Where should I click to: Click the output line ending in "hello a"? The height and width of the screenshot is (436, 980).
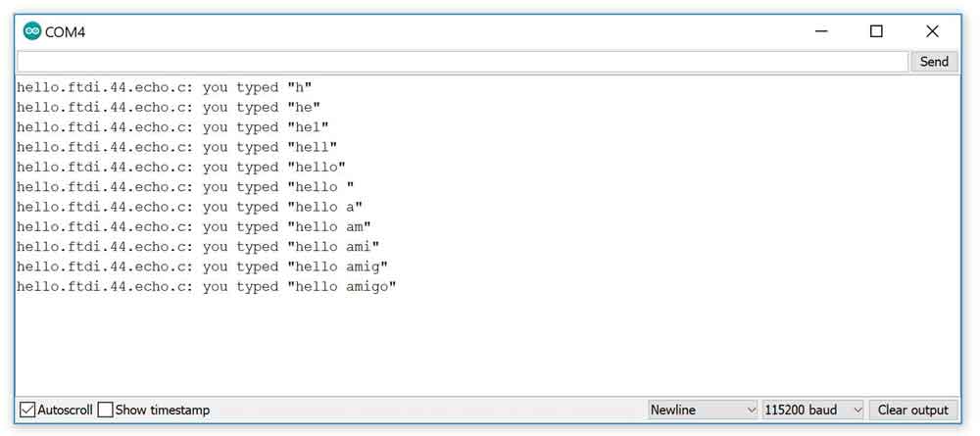click(189, 207)
